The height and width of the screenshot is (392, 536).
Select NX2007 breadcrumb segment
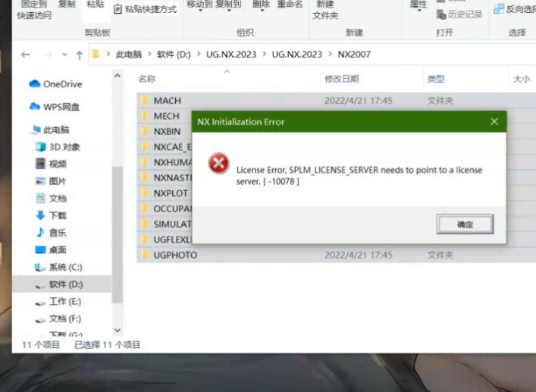tap(354, 55)
